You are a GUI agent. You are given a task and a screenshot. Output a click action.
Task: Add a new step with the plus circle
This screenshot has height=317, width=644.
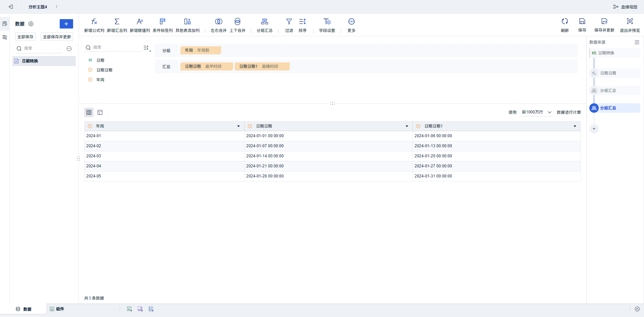click(594, 129)
